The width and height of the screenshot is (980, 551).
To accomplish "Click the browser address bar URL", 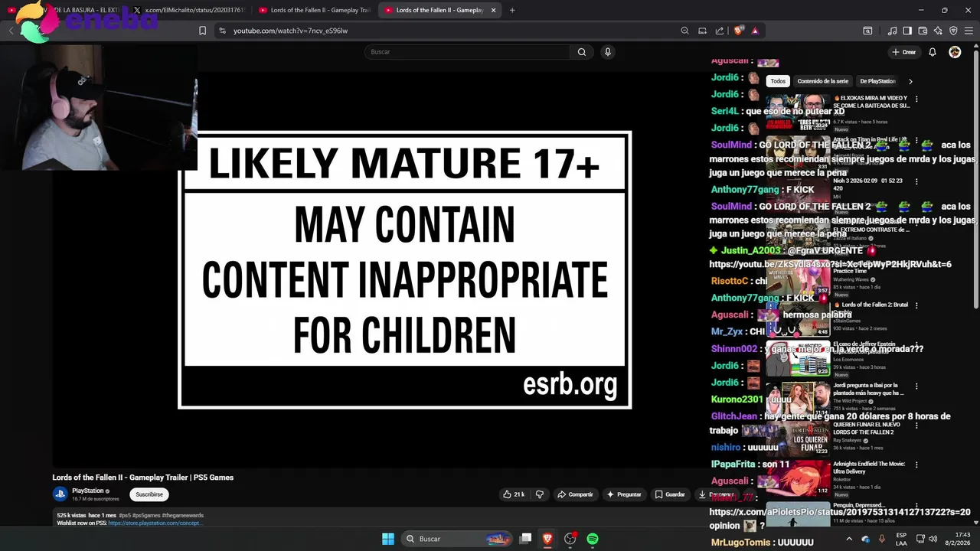I will (290, 31).
